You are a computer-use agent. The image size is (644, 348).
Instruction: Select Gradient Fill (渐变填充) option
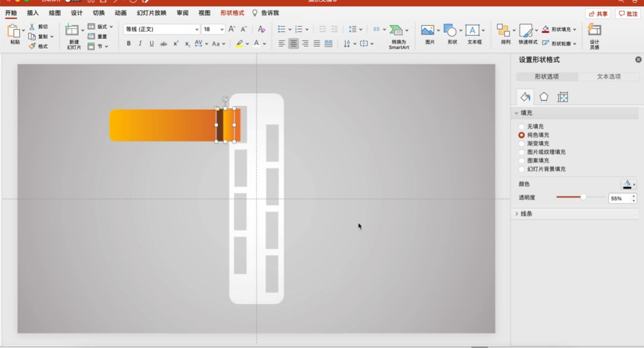[522, 144]
